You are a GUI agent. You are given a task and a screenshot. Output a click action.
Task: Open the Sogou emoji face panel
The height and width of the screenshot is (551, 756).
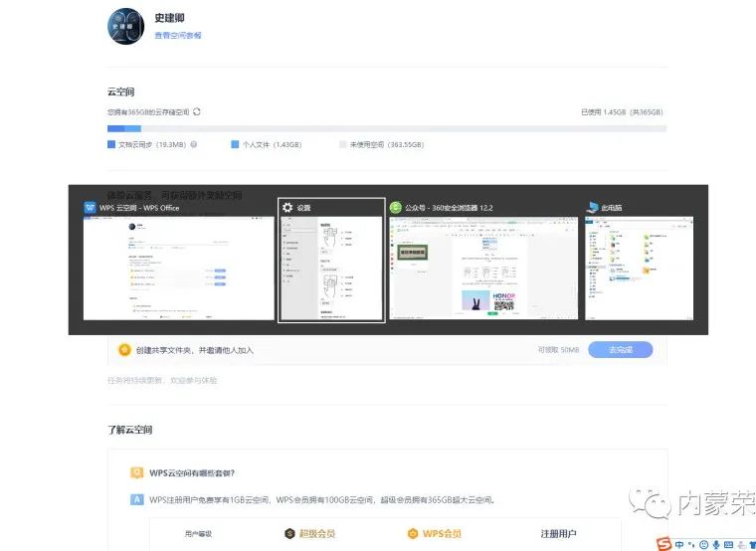pyautogui.click(x=704, y=545)
